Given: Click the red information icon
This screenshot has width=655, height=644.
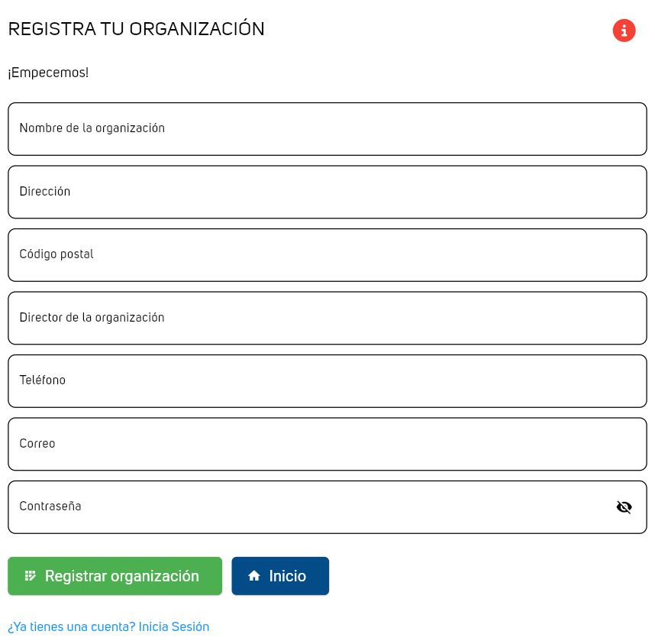Looking at the screenshot, I should tap(624, 31).
